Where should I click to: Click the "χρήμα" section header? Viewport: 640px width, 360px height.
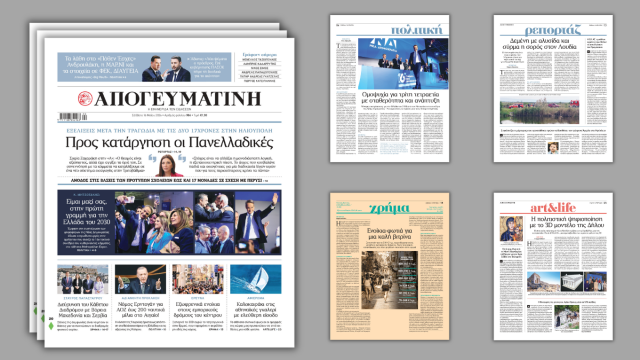pyautogui.click(x=389, y=208)
